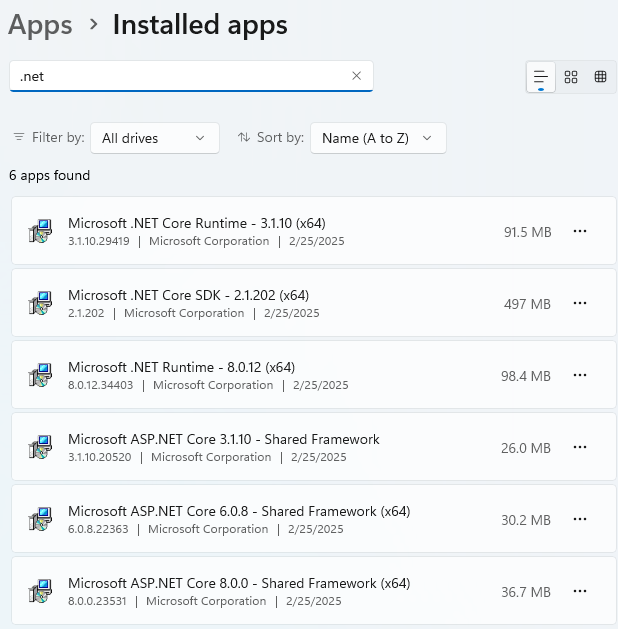Click the installer icon of .NET Runtime 8.0.12
This screenshot has height=629, width=618.
point(40,375)
